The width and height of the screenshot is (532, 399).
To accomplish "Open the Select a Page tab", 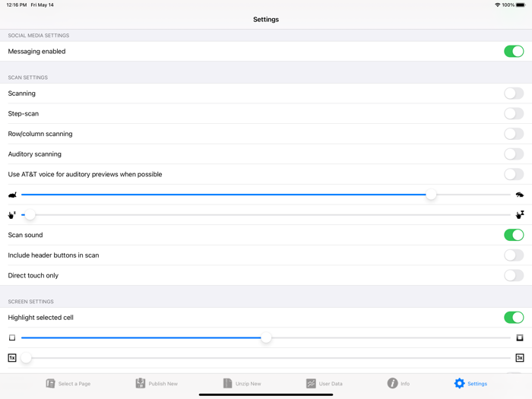I will [68, 383].
